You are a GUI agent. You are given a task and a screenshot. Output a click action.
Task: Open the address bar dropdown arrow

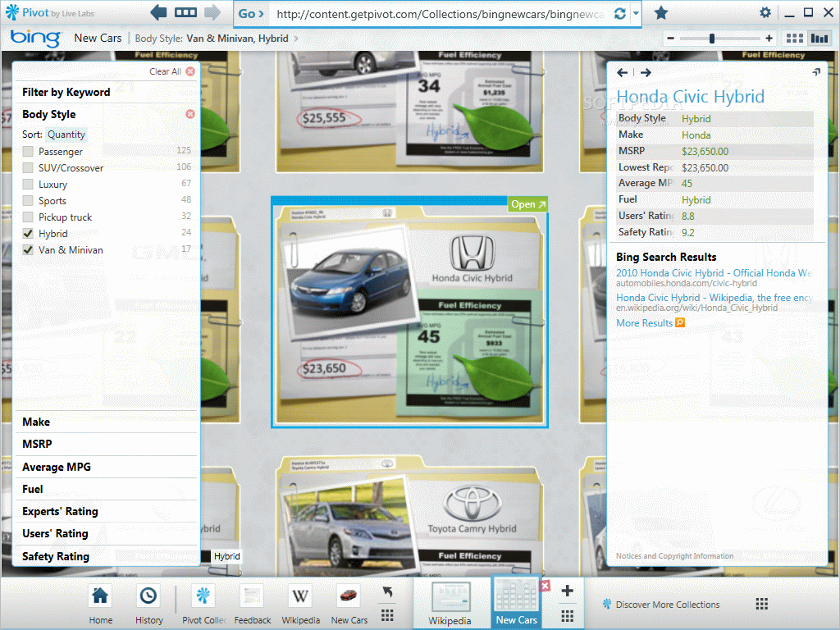pyautogui.click(x=636, y=14)
